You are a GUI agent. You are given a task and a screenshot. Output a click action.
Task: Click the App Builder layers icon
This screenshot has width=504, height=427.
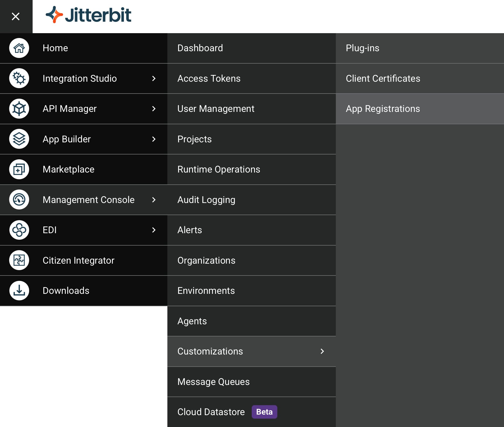(19, 139)
